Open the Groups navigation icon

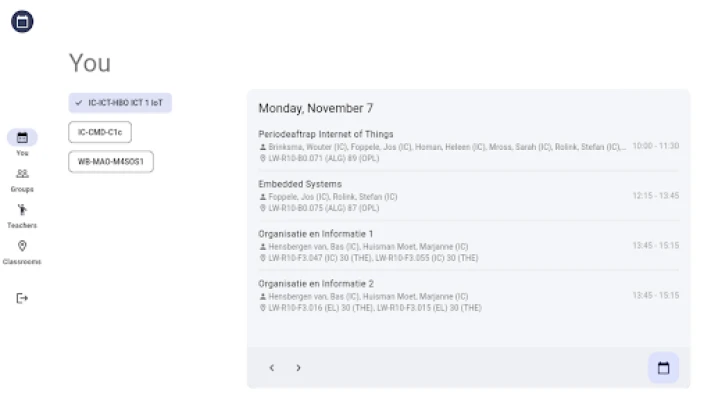(22, 174)
